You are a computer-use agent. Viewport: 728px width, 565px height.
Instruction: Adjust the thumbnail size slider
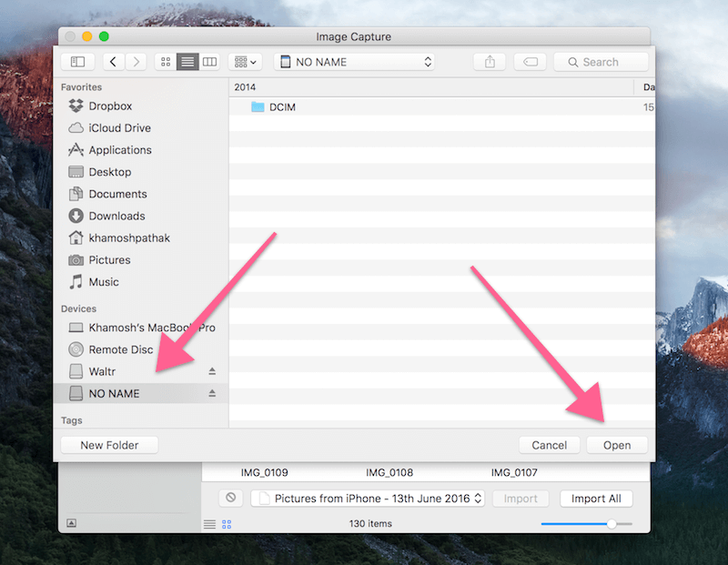pos(611,524)
